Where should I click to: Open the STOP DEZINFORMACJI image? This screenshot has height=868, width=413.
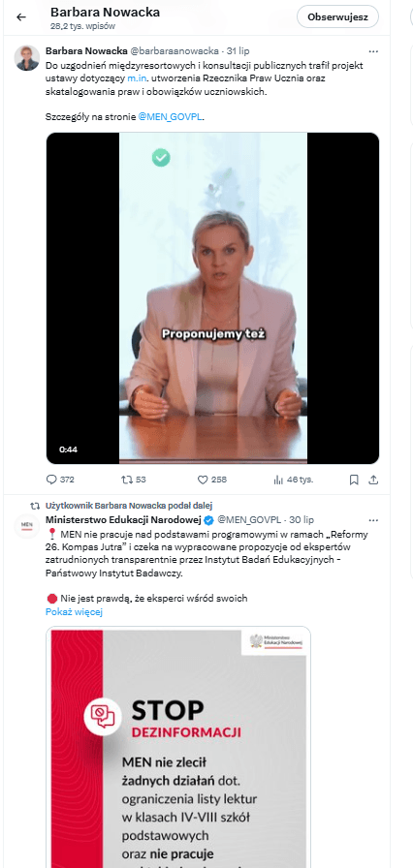[x=178, y=747]
